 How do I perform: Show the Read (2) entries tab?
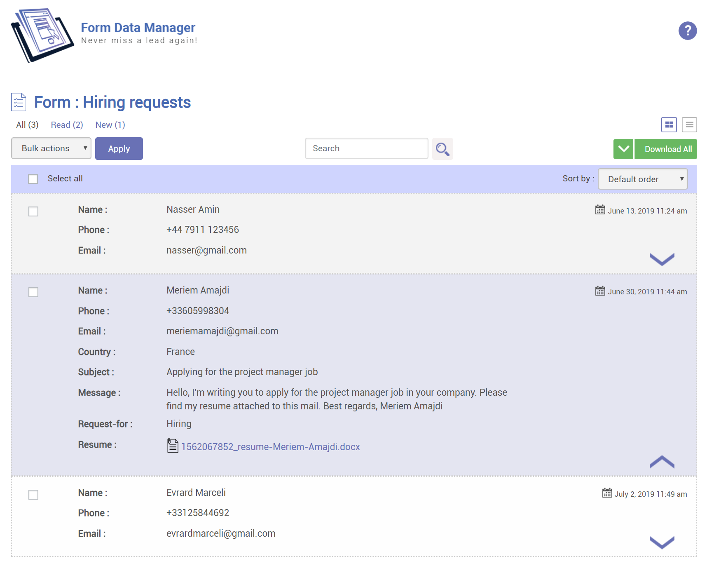(x=67, y=125)
